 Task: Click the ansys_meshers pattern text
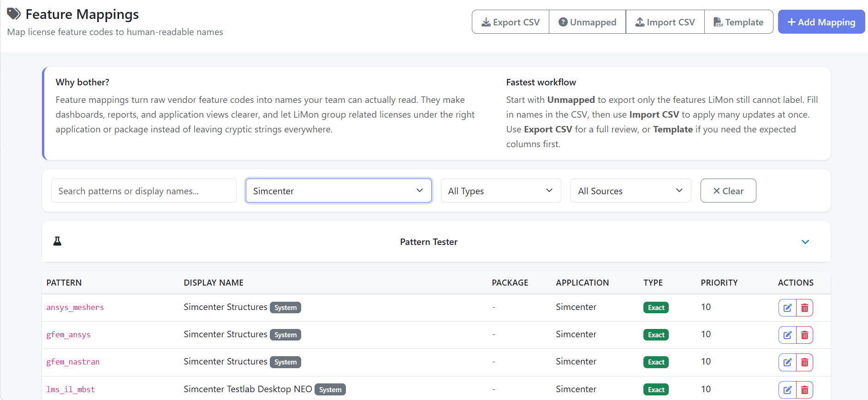[75, 307]
